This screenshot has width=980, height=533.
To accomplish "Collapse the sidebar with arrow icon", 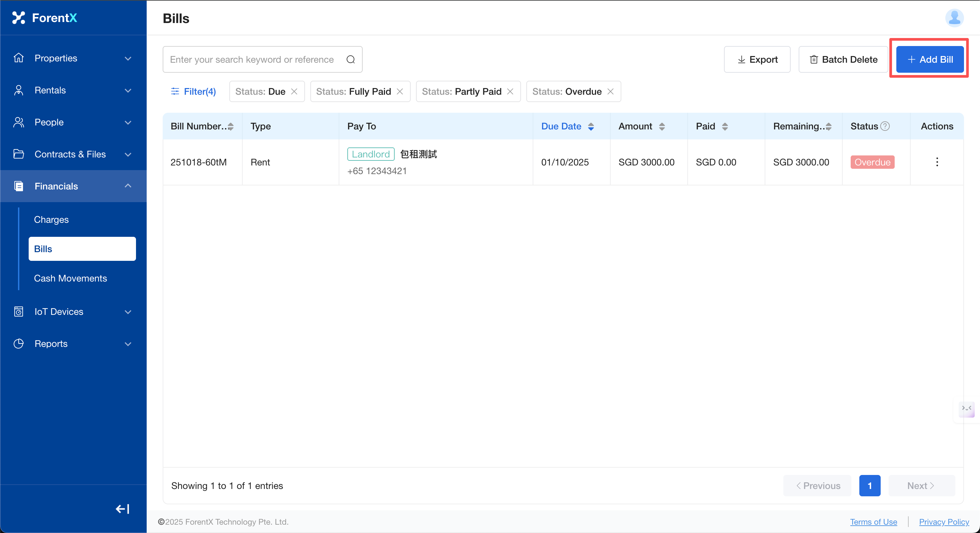I will [123, 509].
